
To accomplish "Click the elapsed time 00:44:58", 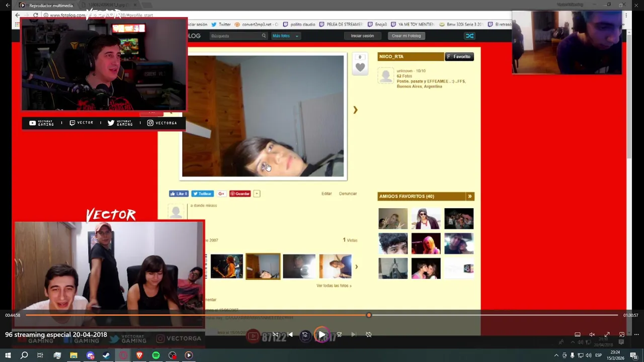I will [x=13, y=315].
